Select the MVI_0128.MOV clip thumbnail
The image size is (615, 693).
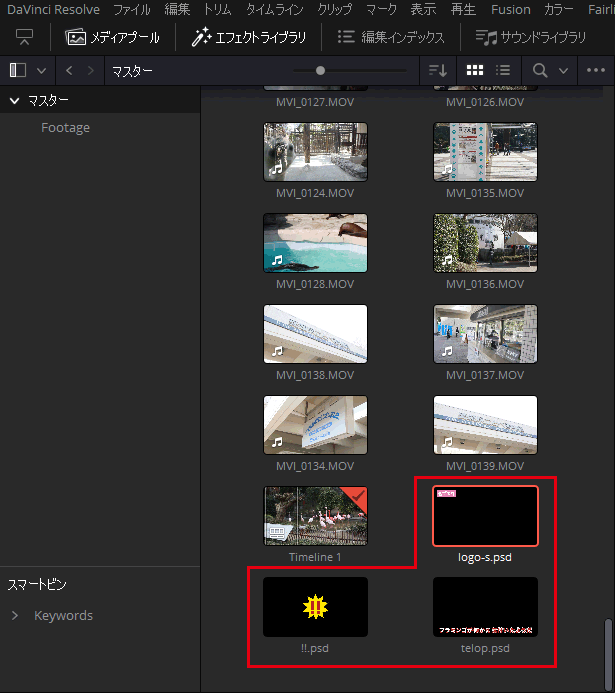point(315,243)
